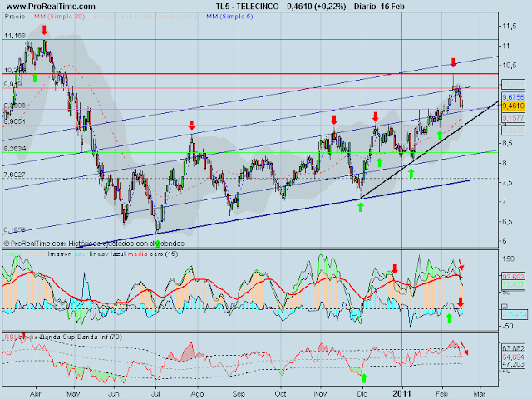Select the MM (Simple 5) legend entry
This screenshot has width=532, height=399.
point(229,17)
